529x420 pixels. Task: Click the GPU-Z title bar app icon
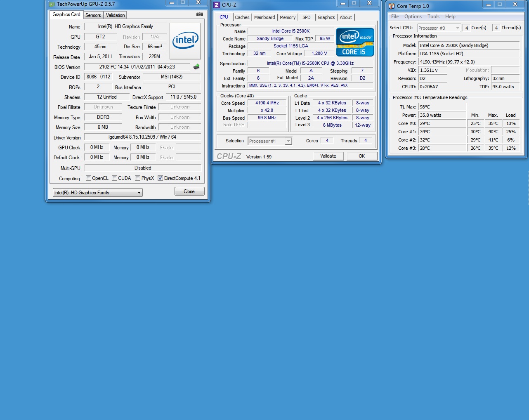(x=52, y=4)
